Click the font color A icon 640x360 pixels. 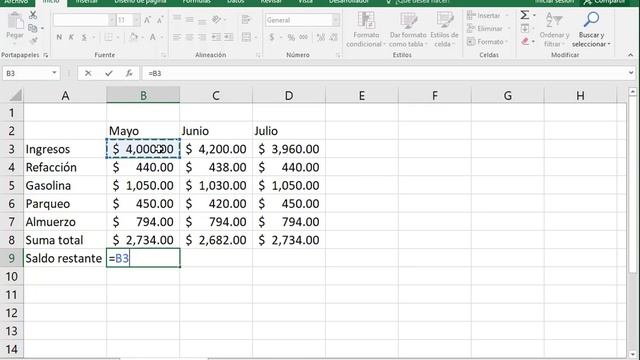(152, 38)
